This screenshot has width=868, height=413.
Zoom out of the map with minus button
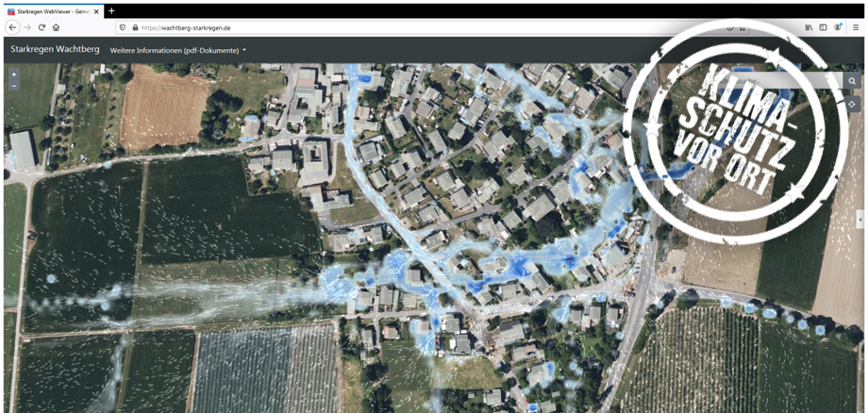(14, 86)
